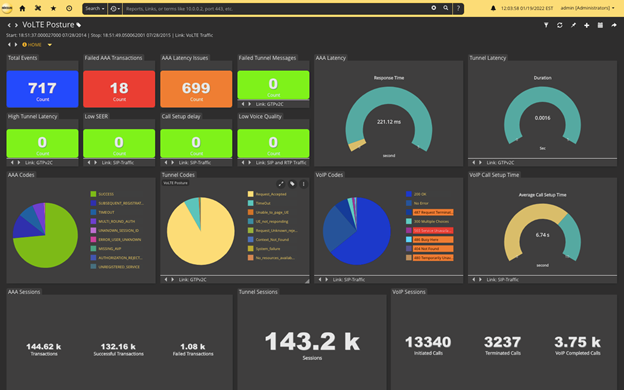Open the AAA Latency Issues 699 tile

[x=196, y=89]
